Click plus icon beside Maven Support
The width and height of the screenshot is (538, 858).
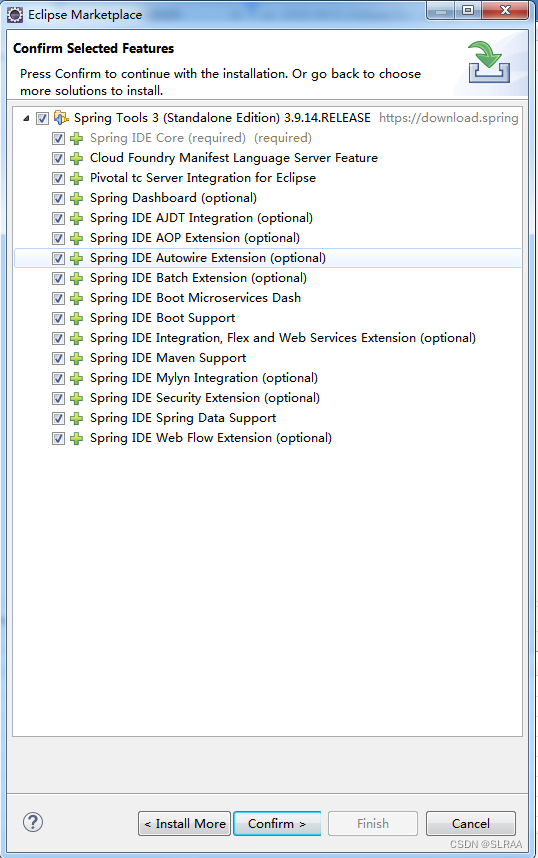[77, 358]
